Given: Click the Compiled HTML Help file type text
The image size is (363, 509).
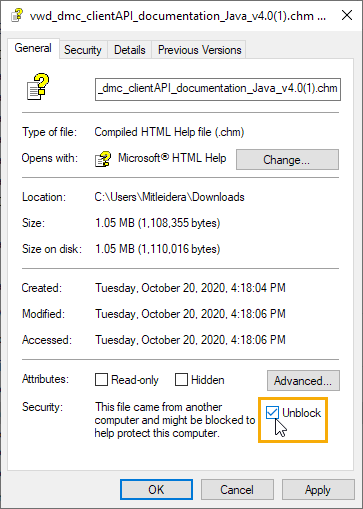Looking at the screenshot, I should [169, 132].
